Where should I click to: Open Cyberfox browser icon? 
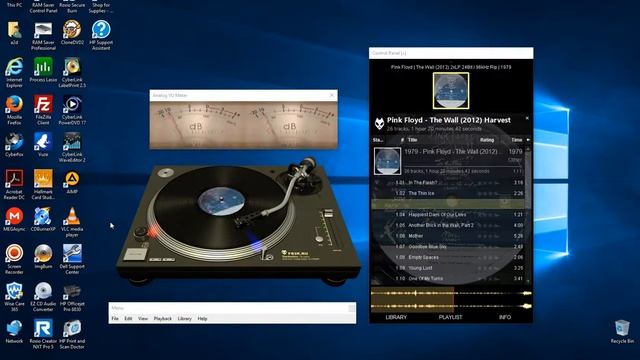point(14,145)
